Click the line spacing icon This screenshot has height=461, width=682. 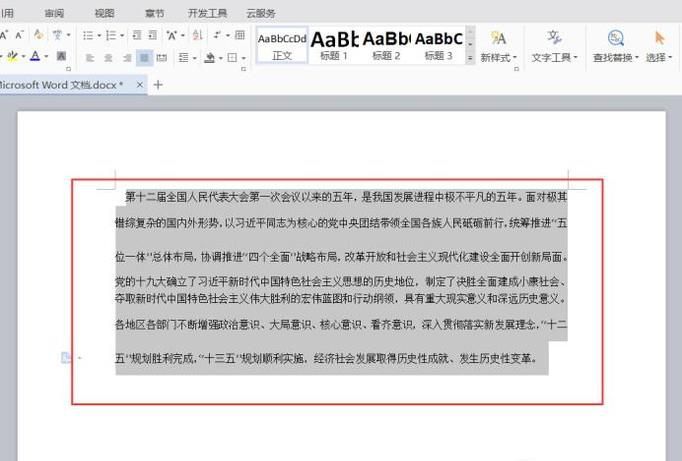click(184, 57)
